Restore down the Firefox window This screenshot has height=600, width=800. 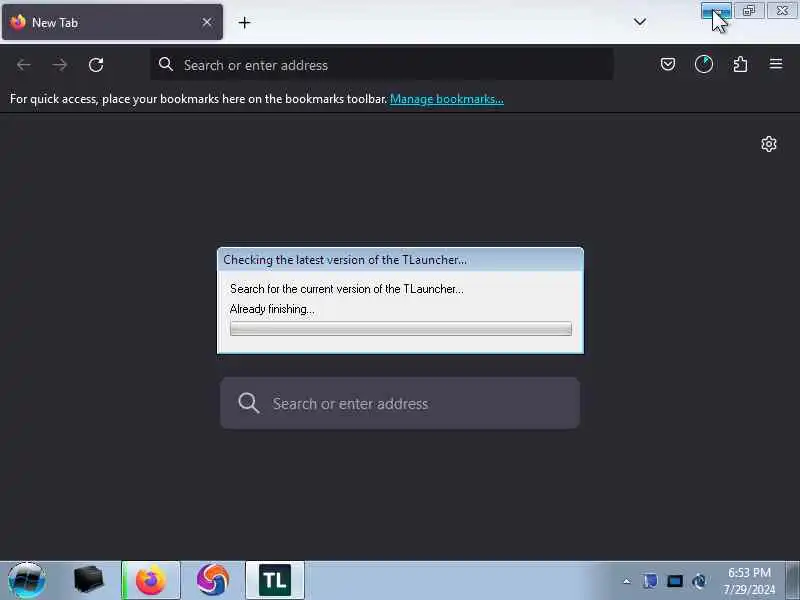click(x=749, y=10)
